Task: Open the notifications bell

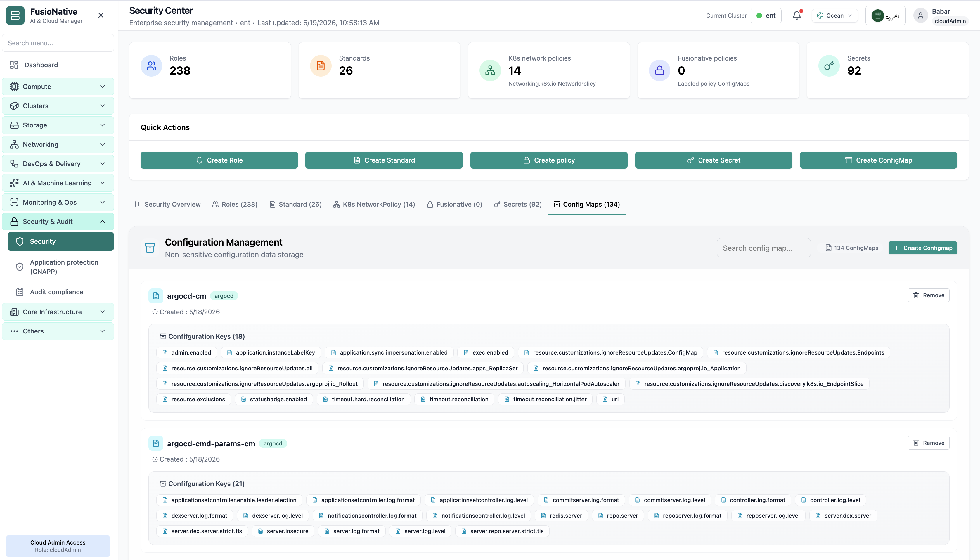Action: tap(797, 15)
